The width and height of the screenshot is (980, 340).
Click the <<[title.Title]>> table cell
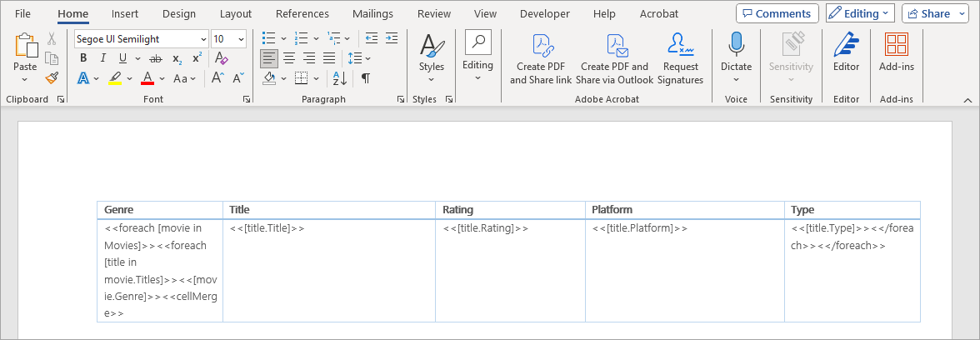(328, 271)
